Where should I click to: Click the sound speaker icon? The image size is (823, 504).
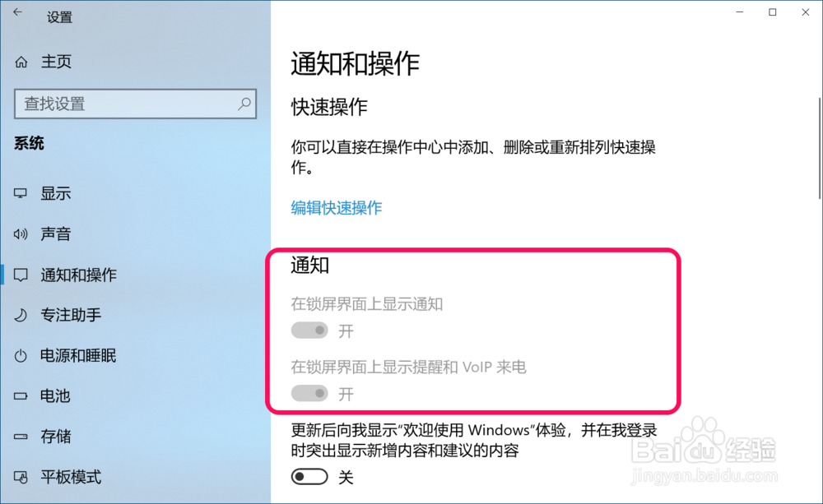click(21, 234)
